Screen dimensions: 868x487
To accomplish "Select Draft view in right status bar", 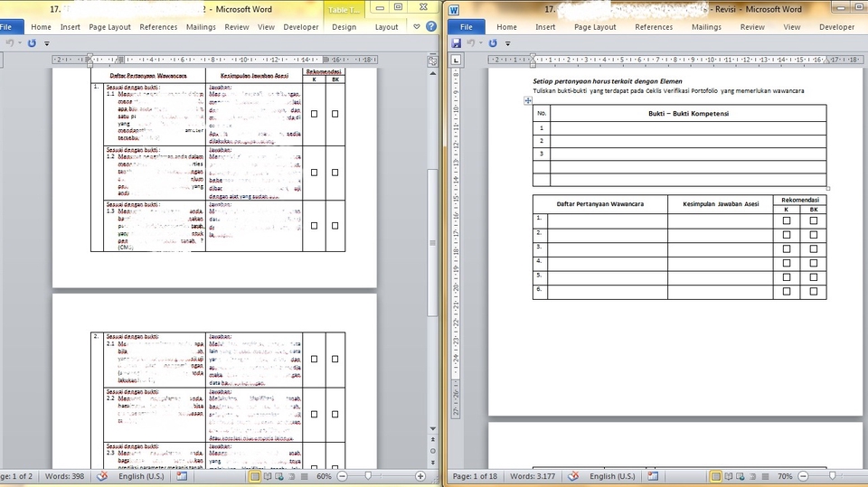I will pyautogui.click(x=765, y=476).
